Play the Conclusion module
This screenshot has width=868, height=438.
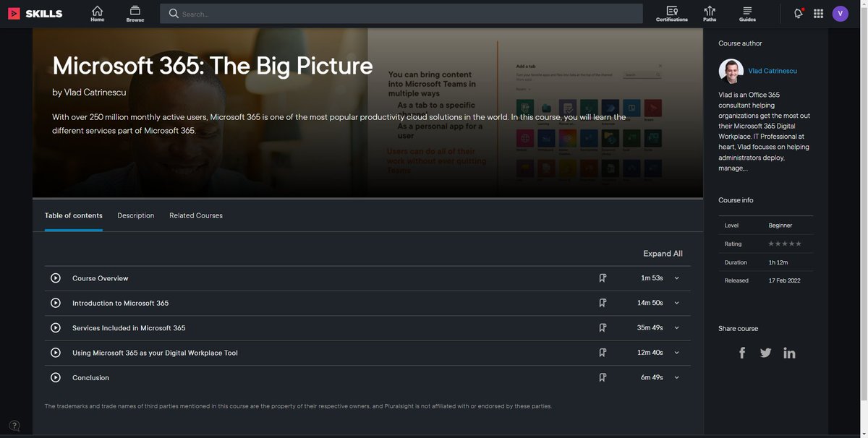[x=56, y=377]
